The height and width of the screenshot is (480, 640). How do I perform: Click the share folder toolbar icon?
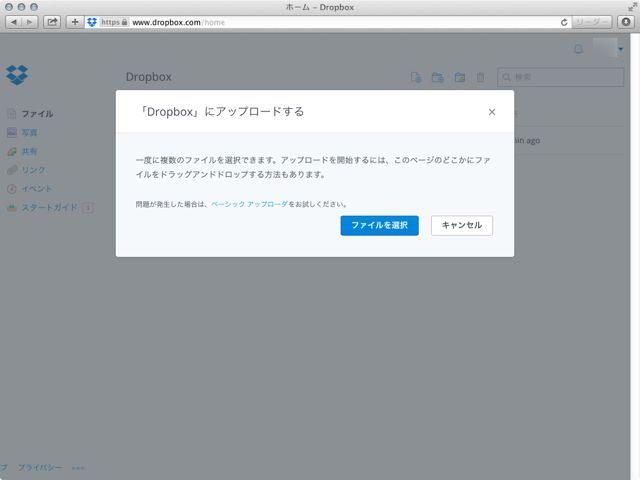tap(460, 77)
